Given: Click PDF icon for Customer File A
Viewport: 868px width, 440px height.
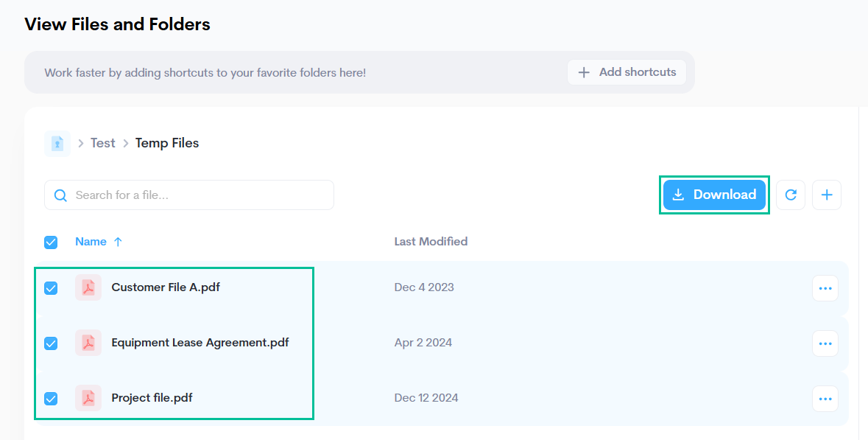Looking at the screenshot, I should 88,287.
